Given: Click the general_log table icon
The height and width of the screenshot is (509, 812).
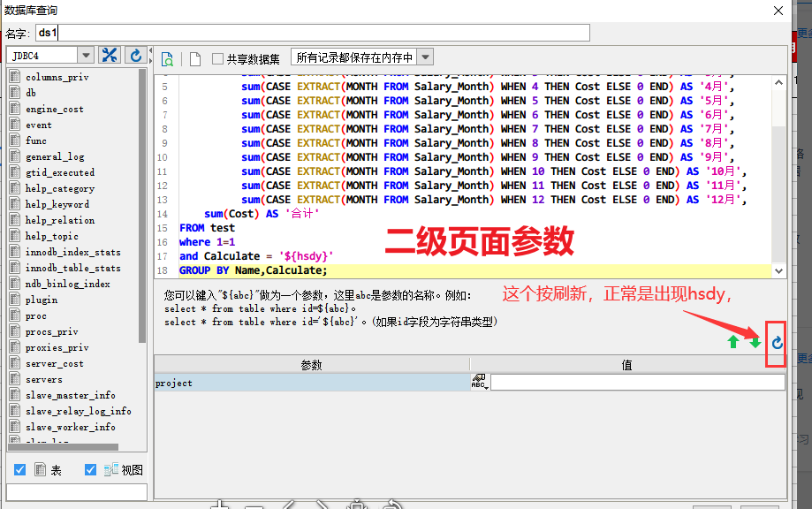Looking at the screenshot, I should coord(16,156).
